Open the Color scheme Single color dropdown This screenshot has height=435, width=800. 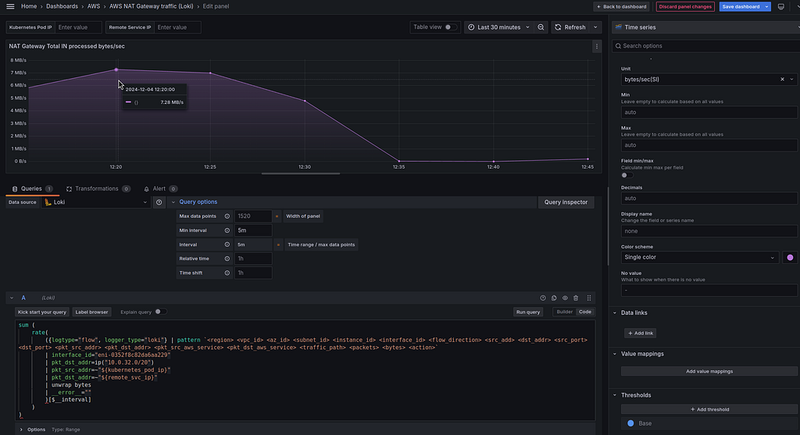click(x=699, y=258)
